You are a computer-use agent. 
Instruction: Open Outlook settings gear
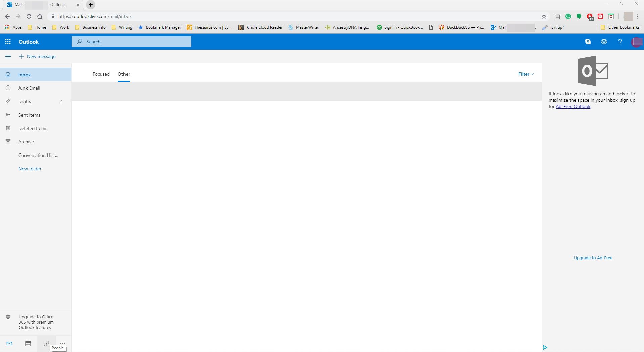coord(604,42)
